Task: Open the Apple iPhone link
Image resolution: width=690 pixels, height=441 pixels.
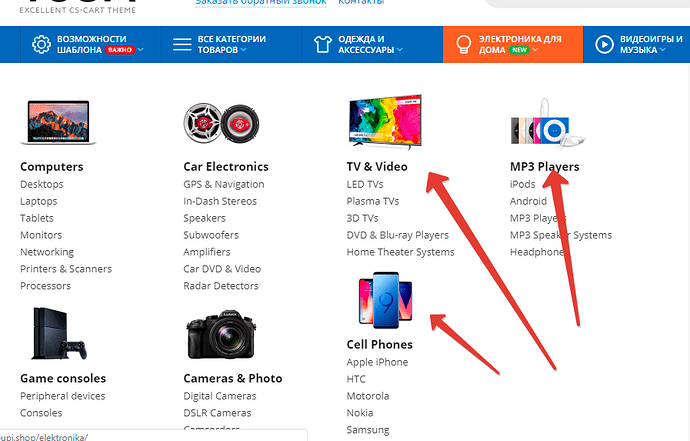Action: pos(378,362)
